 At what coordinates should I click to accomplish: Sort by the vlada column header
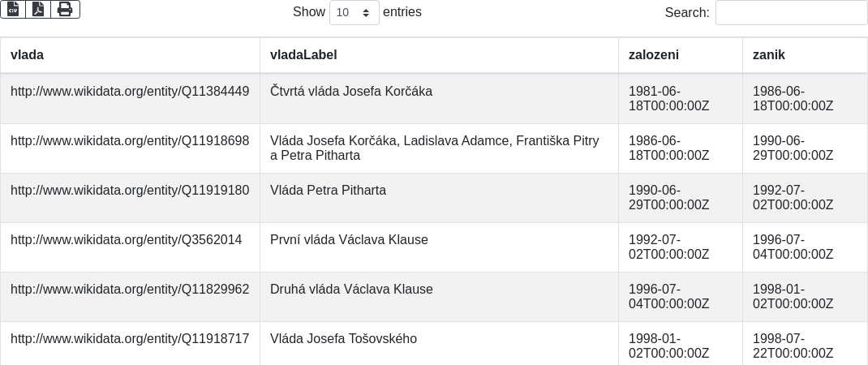pyautogui.click(x=27, y=55)
